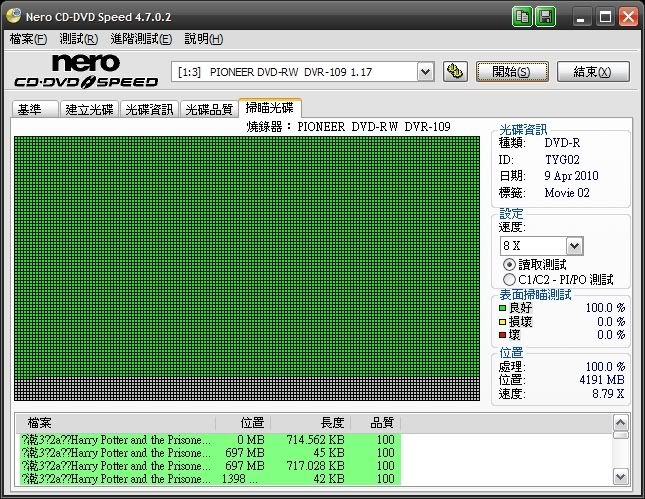Minimize the Nero CD-DVD Speed window
The height and width of the screenshot is (499, 645).
coord(580,17)
